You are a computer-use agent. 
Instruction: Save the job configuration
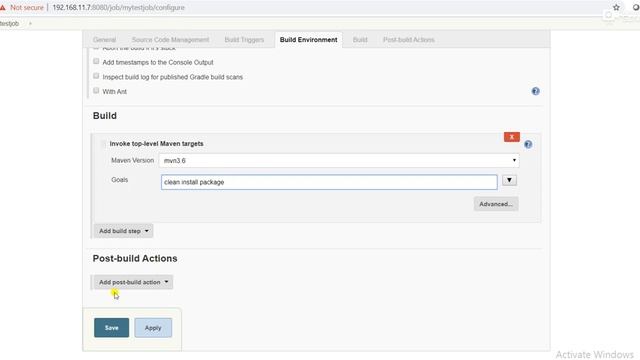click(111, 328)
